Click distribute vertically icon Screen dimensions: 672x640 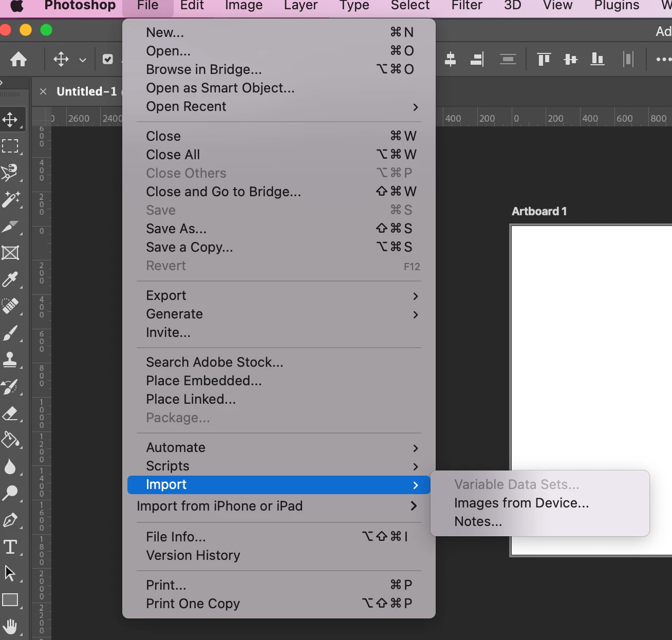(x=508, y=60)
